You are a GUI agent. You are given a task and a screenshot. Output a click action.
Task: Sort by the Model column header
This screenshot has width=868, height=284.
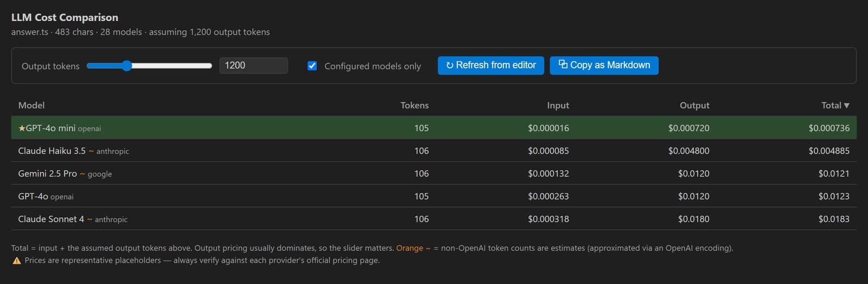[x=31, y=105]
